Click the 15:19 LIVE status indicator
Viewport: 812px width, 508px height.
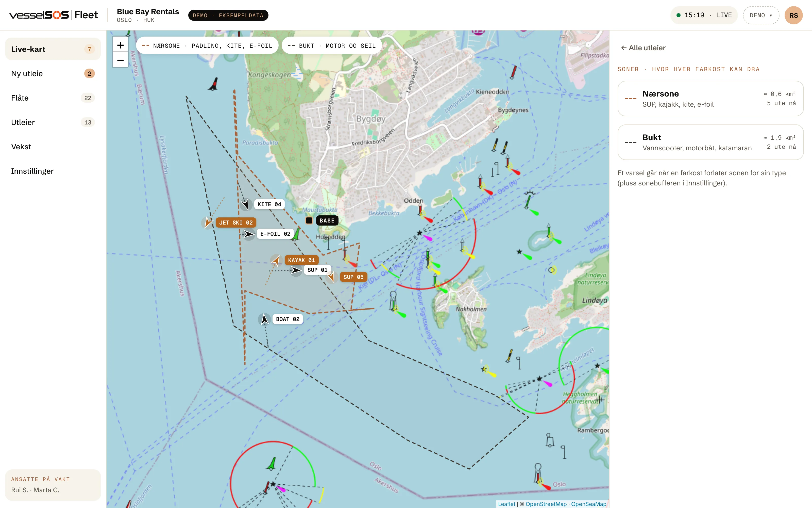pyautogui.click(x=704, y=15)
